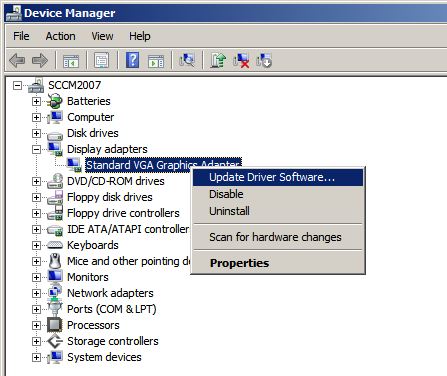This screenshot has width=447, height=376.
Task: Click the Floppy disk drives icon
Action: pyautogui.click(x=55, y=197)
